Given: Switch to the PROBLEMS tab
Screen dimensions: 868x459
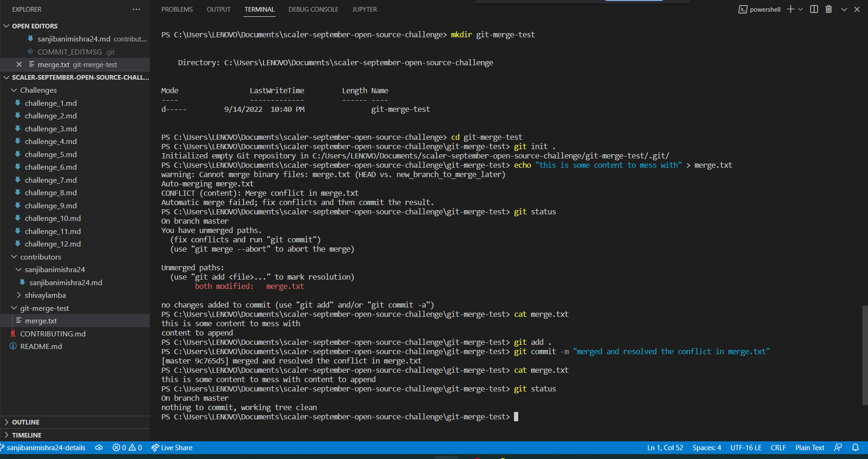Looking at the screenshot, I should (177, 9).
